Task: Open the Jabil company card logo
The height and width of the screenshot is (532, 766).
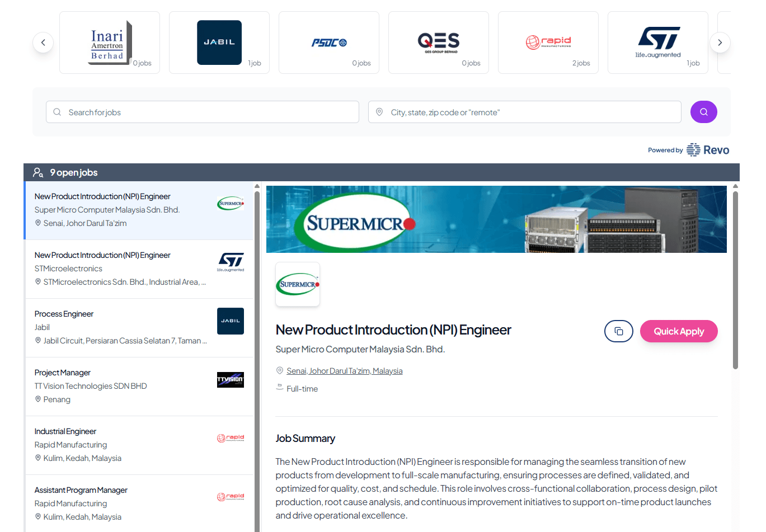Action: click(x=219, y=43)
